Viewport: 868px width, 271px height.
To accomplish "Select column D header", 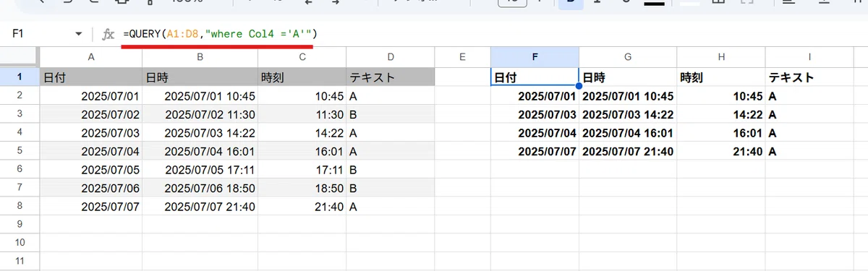I will point(391,57).
